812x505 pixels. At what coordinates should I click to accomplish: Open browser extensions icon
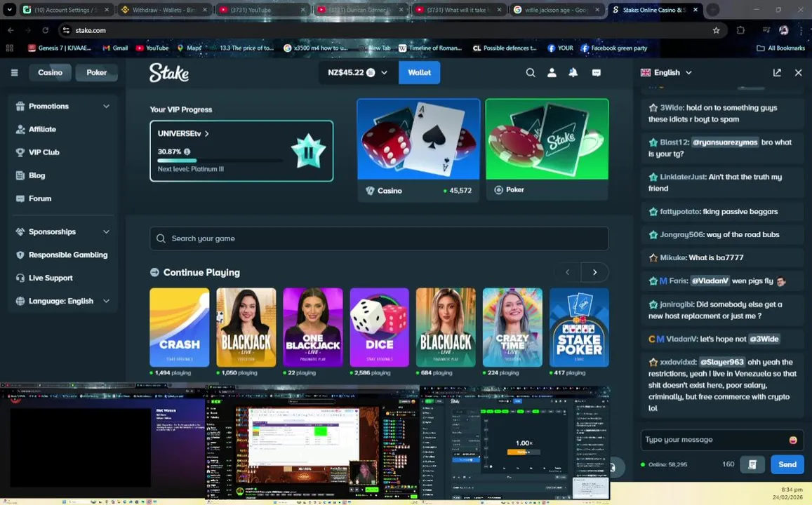click(740, 30)
